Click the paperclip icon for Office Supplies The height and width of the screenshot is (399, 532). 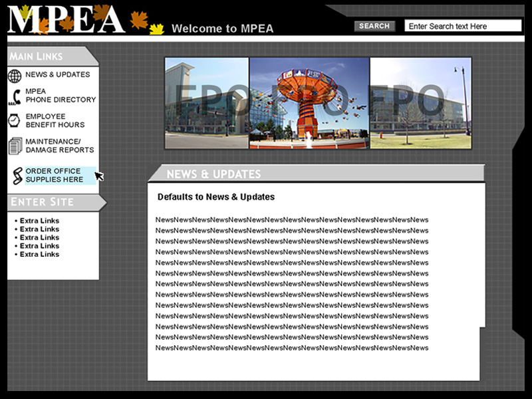coord(17,176)
